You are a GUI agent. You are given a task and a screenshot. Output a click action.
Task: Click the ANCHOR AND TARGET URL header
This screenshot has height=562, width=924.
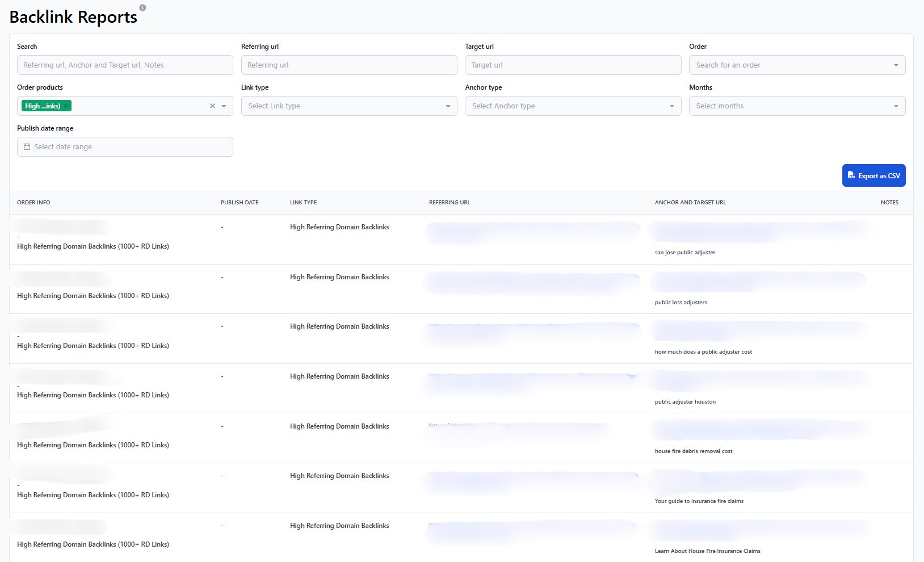[690, 203]
